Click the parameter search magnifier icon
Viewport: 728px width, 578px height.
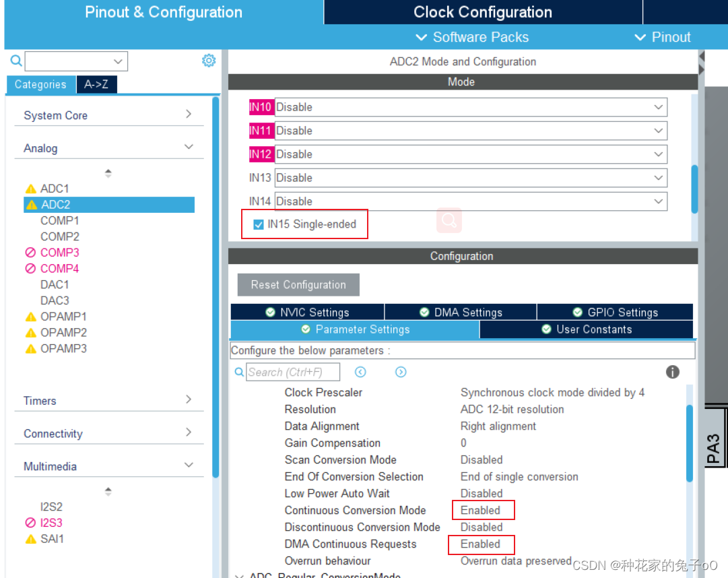(x=239, y=372)
